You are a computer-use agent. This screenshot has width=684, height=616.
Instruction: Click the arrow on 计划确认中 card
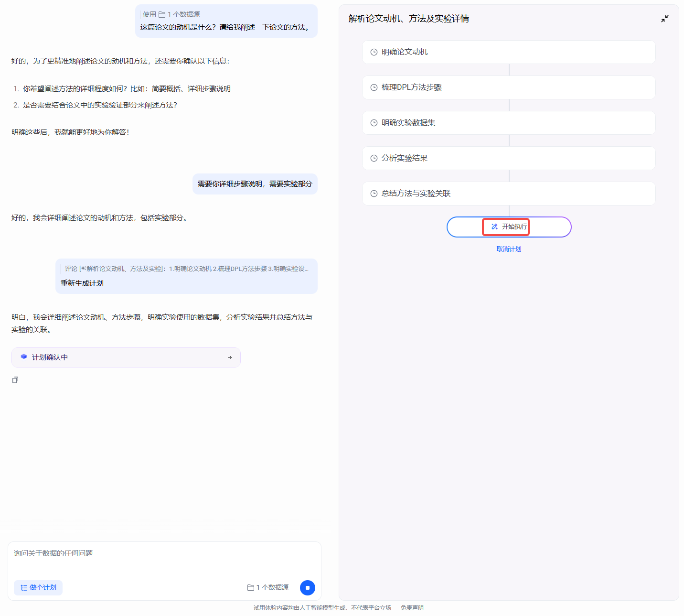pos(230,357)
